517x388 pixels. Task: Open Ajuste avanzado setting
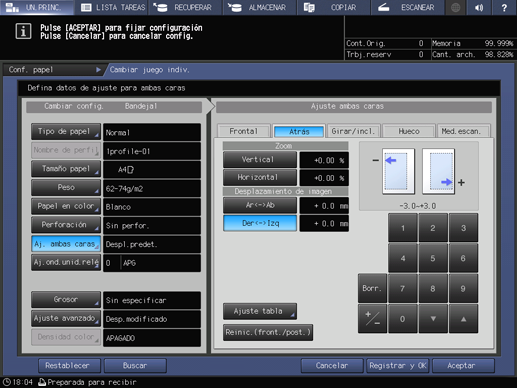[66, 318]
